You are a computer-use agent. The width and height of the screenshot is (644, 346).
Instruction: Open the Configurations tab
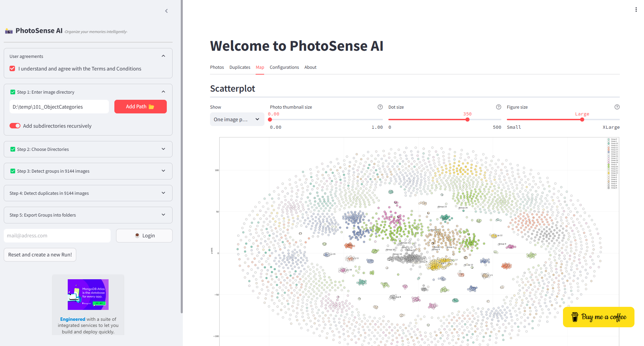(284, 67)
